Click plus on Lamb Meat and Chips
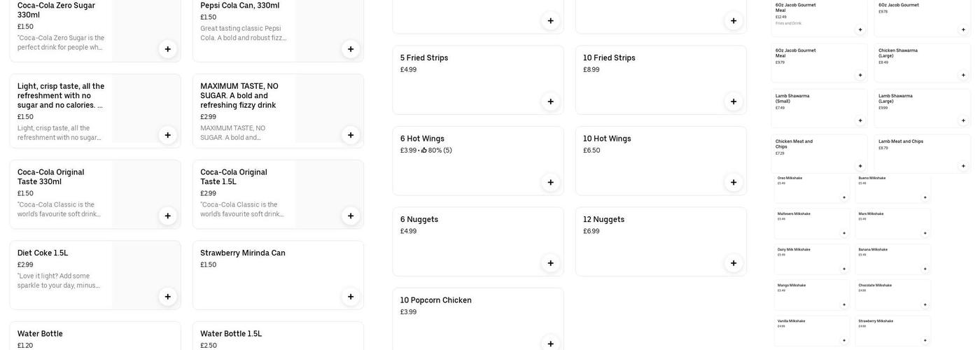Image resolution: width=980 pixels, height=350 pixels. (963, 166)
